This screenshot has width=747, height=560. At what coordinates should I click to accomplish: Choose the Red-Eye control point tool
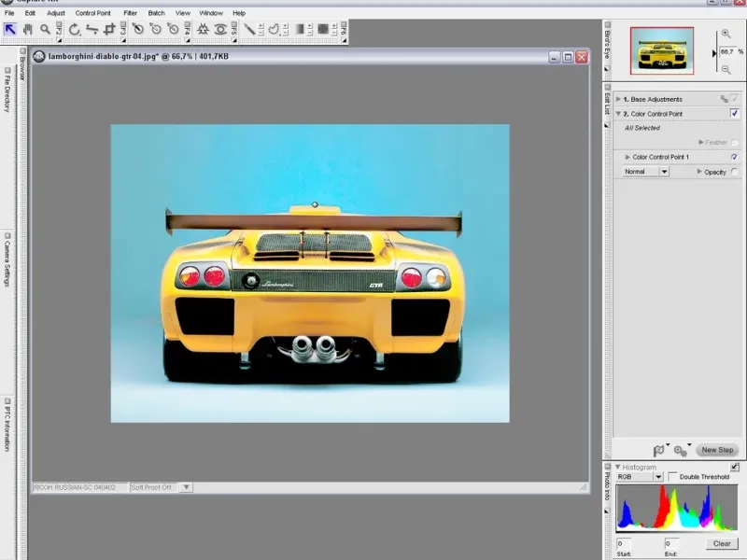point(222,29)
